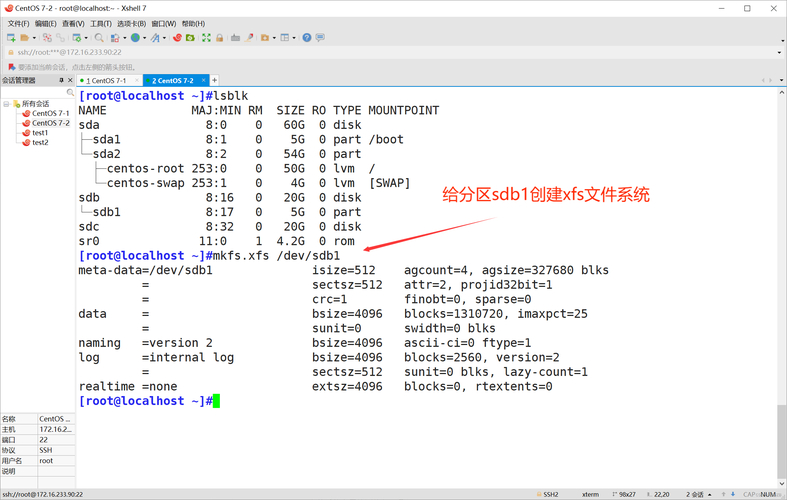The height and width of the screenshot is (500, 787).
Task: Open the 编辑(E) menu
Action: click(45, 24)
